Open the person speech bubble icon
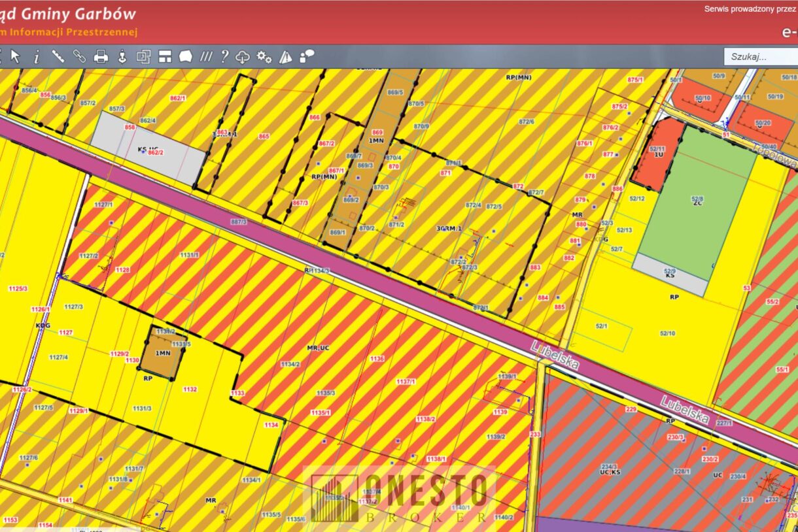Image resolution: width=798 pixels, height=532 pixels. tap(307, 57)
